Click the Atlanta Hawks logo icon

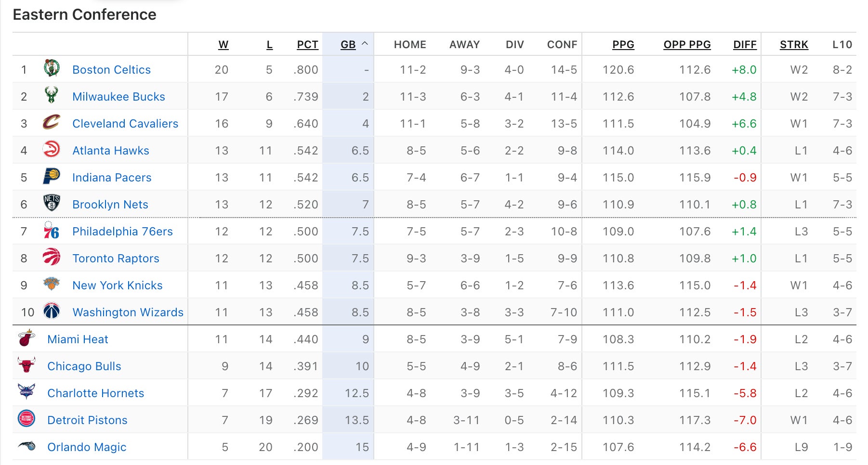click(52, 149)
